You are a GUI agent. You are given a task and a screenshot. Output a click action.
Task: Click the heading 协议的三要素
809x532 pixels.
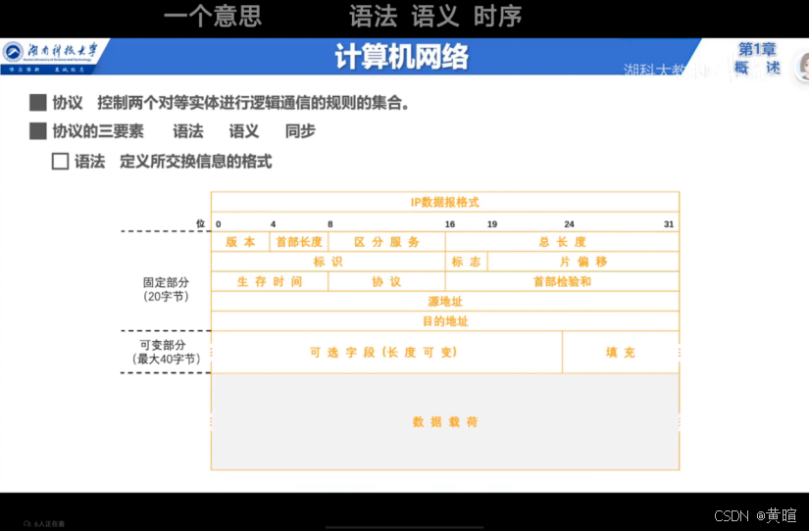click(98, 131)
